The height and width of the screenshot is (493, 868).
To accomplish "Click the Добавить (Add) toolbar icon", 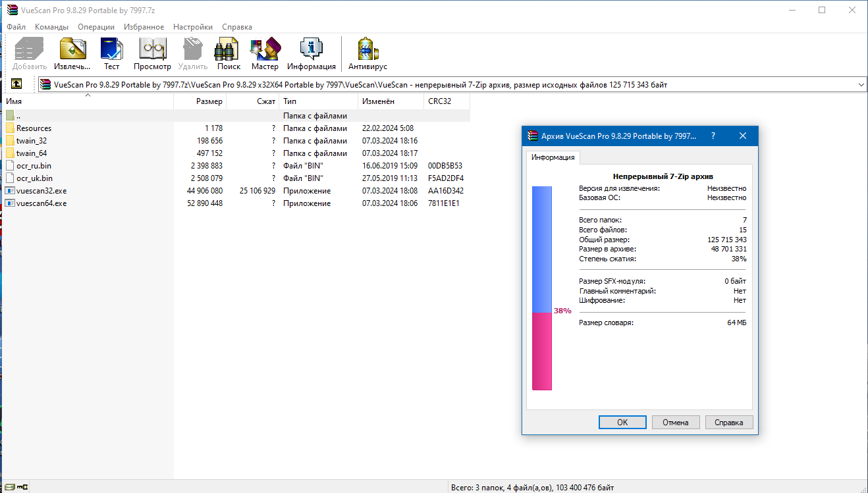I will pyautogui.click(x=28, y=49).
